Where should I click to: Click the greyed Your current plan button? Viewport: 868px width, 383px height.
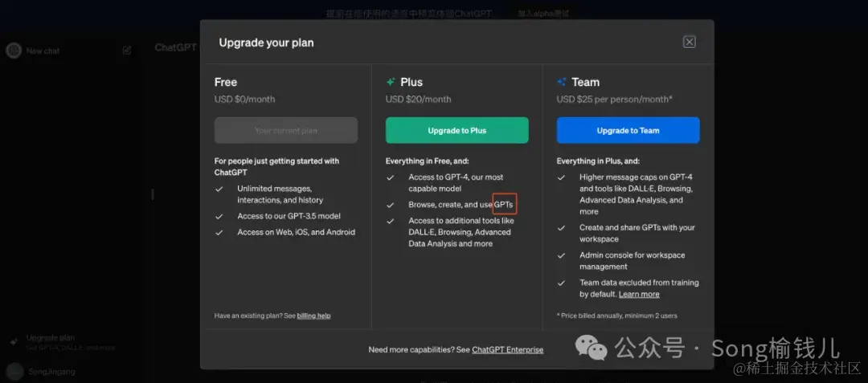point(285,130)
